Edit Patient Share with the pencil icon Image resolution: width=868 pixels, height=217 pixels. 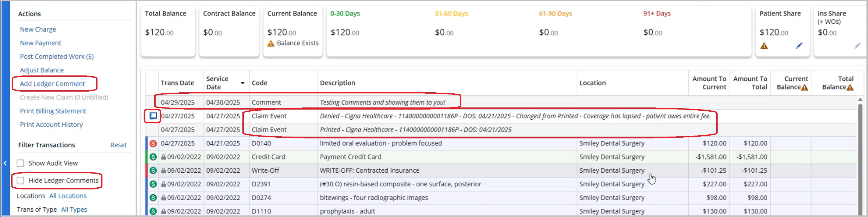coord(799,46)
